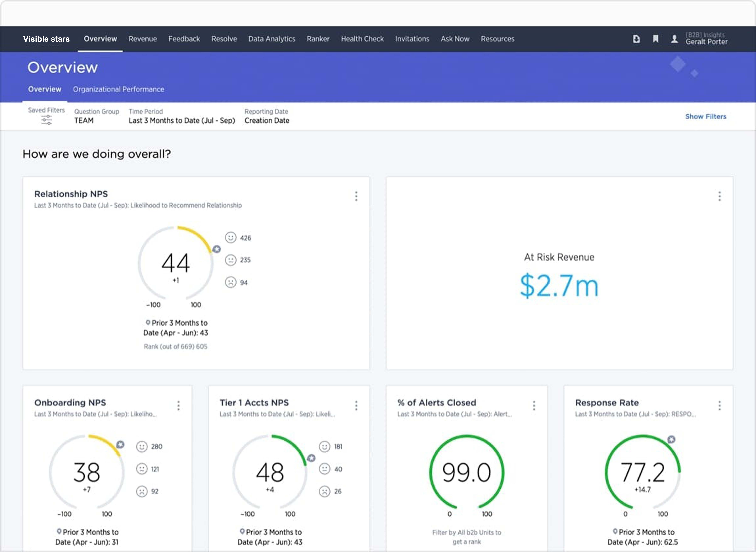Open the Onboarding NPS three-dot menu

pos(178,406)
